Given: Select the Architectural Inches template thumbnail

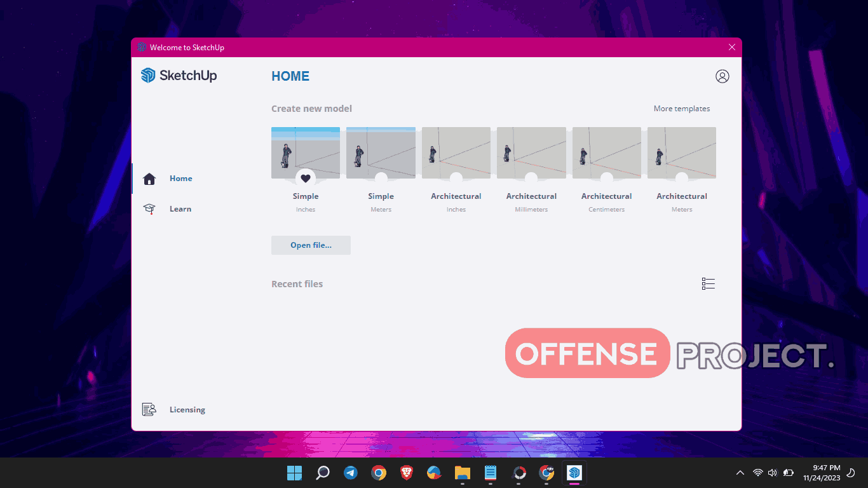Looking at the screenshot, I should coord(456,152).
